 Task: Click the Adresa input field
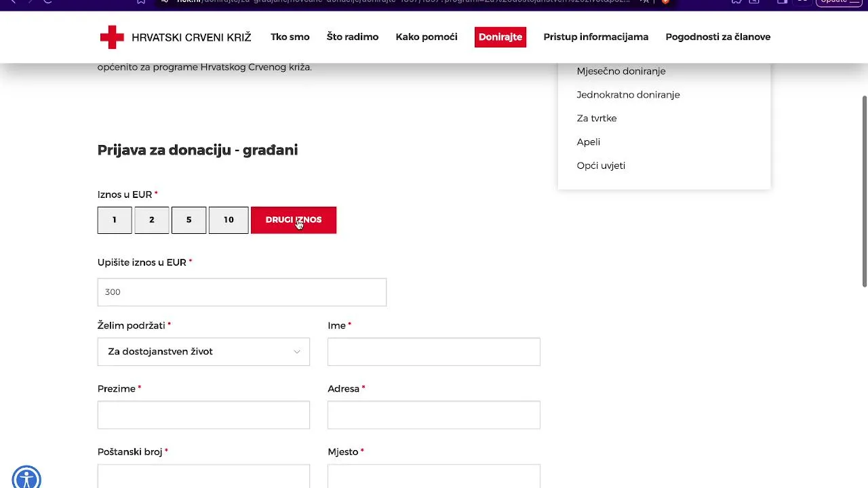tap(434, 415)
